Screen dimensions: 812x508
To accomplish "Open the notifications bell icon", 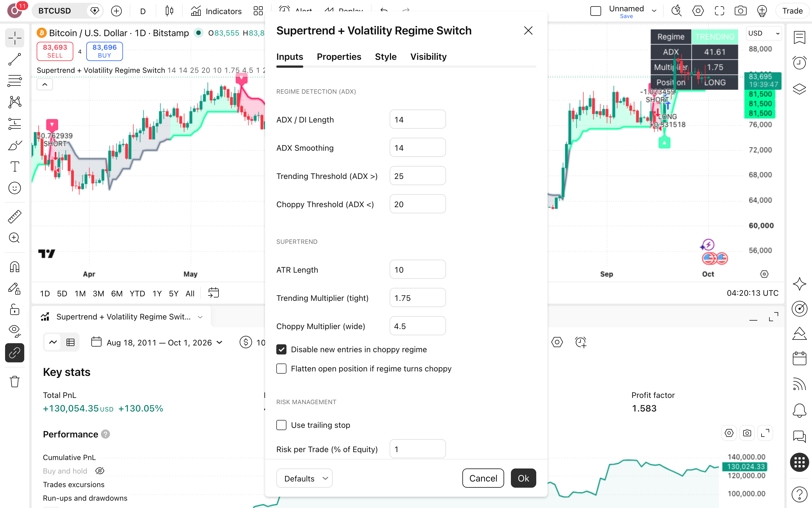I will (x=800, y=410).
